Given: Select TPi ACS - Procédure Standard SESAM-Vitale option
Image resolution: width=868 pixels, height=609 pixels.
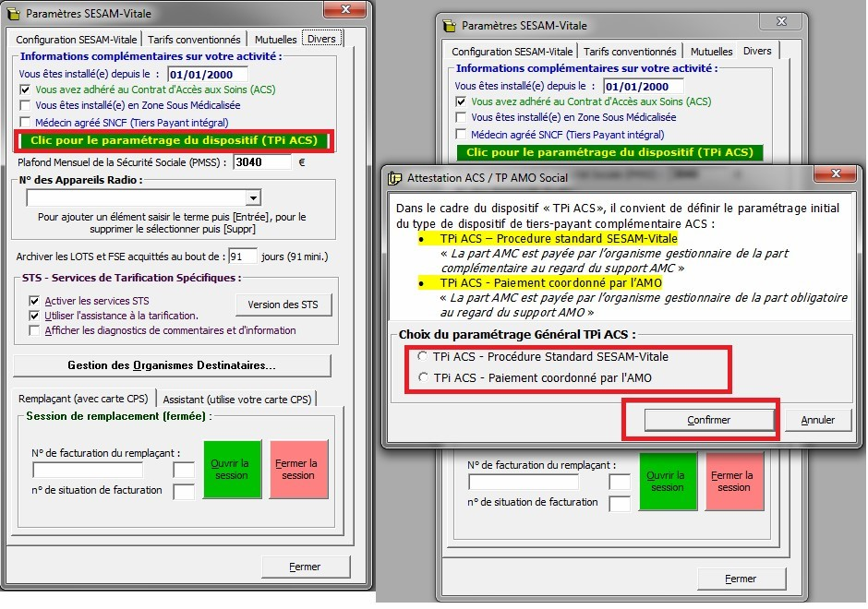Looking at the screenshot, I should pyautogui.click(x=423, y=356).
